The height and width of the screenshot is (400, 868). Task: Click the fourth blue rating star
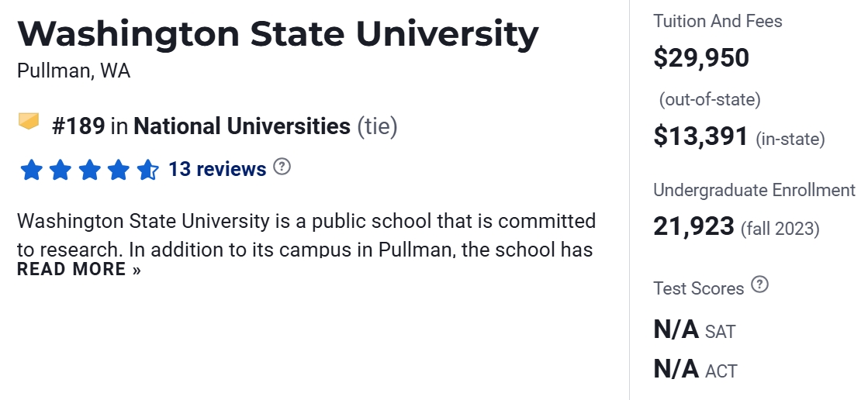pyautogui.click(x=119, y=170)
